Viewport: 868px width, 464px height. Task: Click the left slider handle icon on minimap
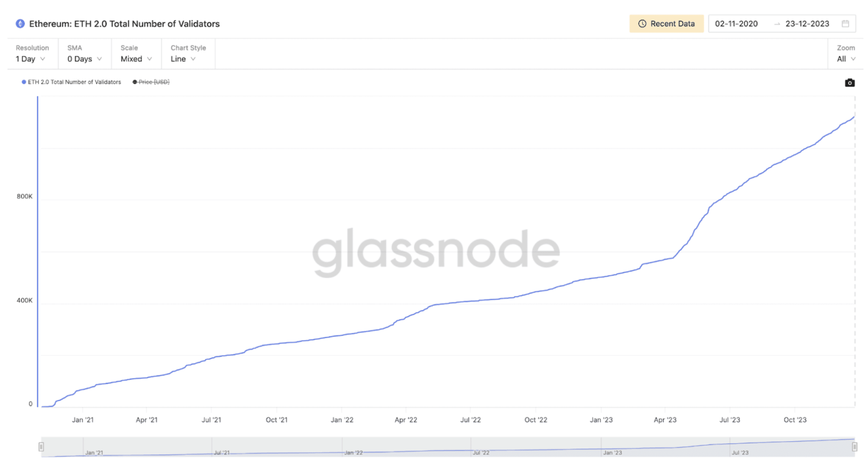coord(42,446)
